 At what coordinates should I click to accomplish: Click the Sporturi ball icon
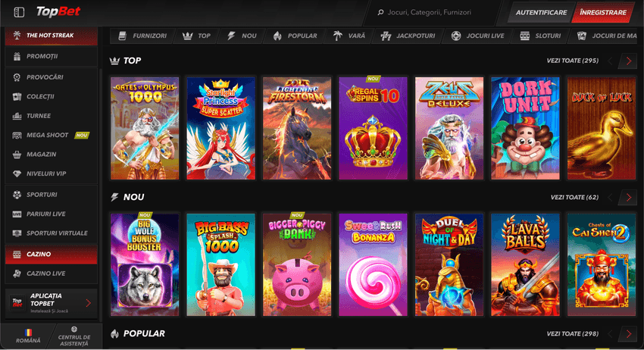click(x=17, y=195)
